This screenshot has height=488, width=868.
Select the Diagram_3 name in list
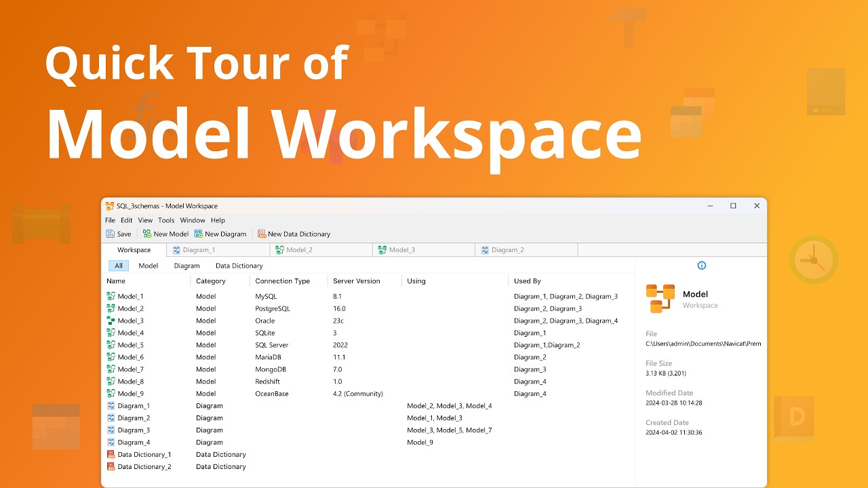134,430
